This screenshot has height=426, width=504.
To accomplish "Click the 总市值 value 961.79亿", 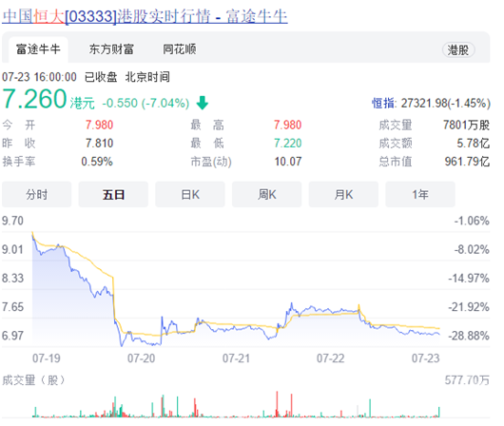I will (467, 162).
